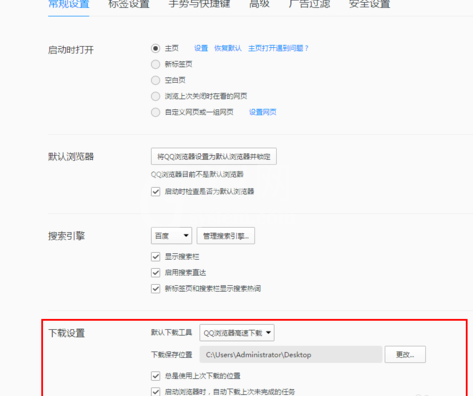Click the 设置网页 link
The width and height of the screenshot is (473, 396).
pos(263,112)
